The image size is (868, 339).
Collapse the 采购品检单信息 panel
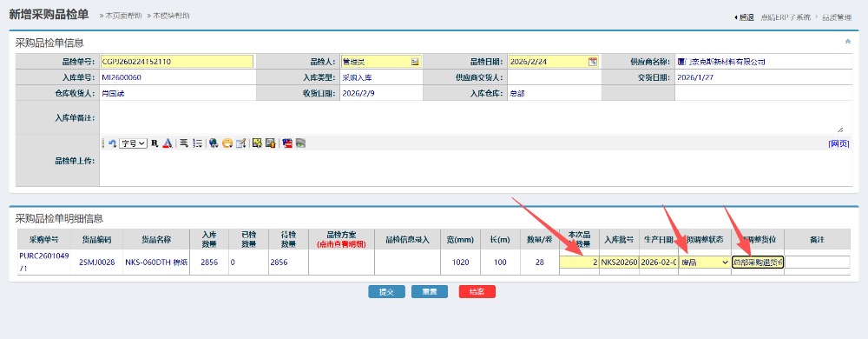coord(847,42)
